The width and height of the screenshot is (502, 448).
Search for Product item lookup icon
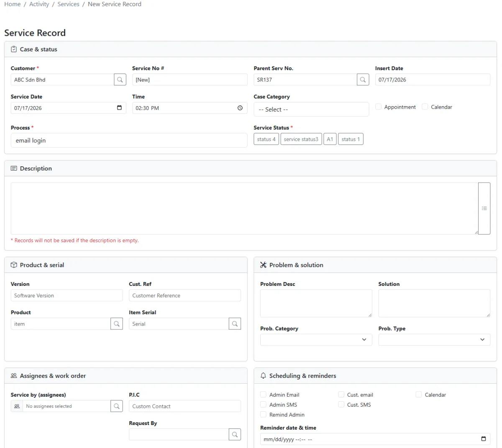click(117, 324)
